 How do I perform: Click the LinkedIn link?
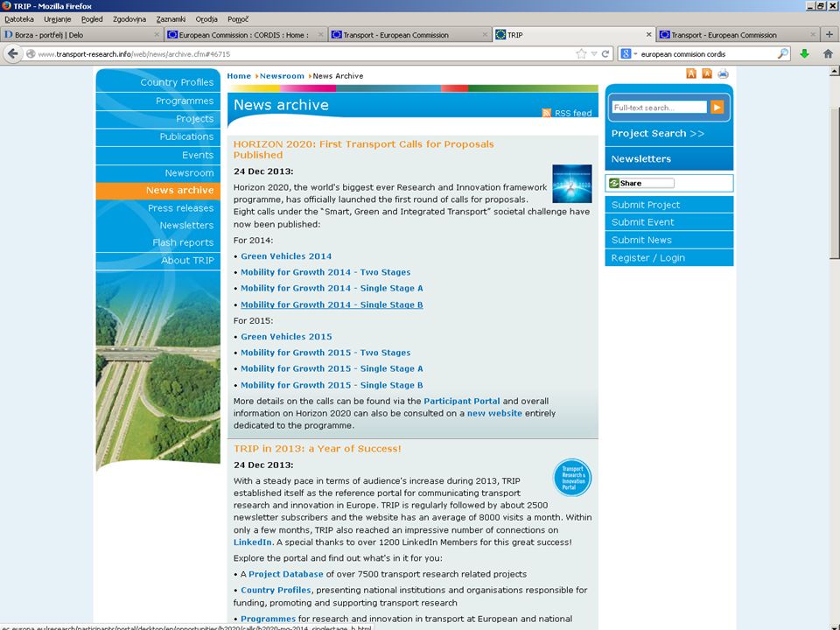252,542
